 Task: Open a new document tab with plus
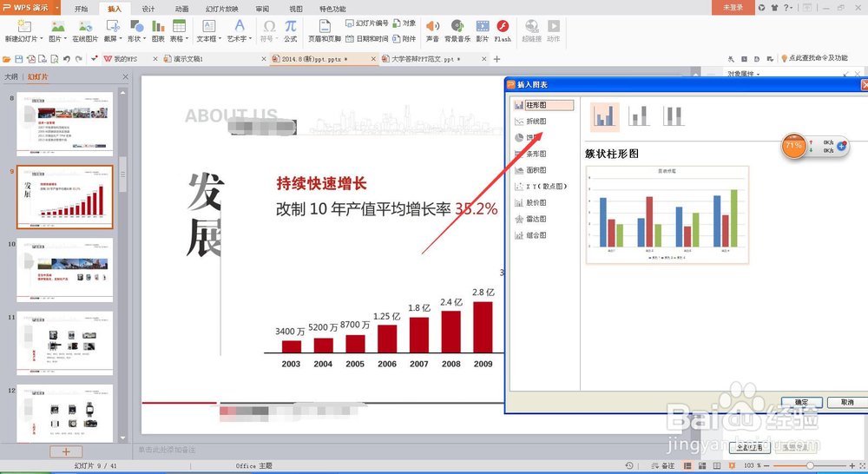pos(496,59)
